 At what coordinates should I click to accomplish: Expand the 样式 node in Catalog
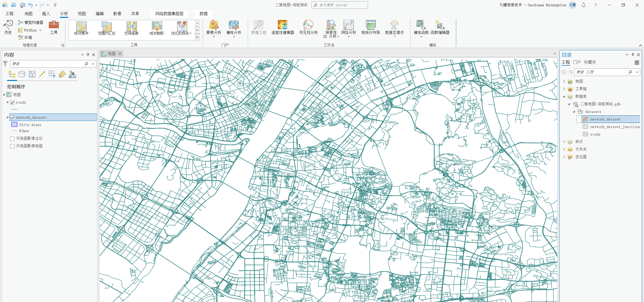[564, 142]
